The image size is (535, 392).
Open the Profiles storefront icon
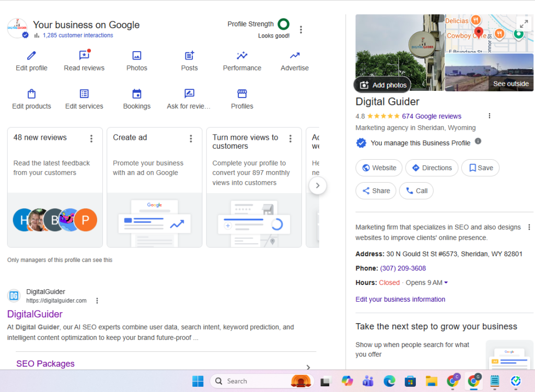coord(242,93)
